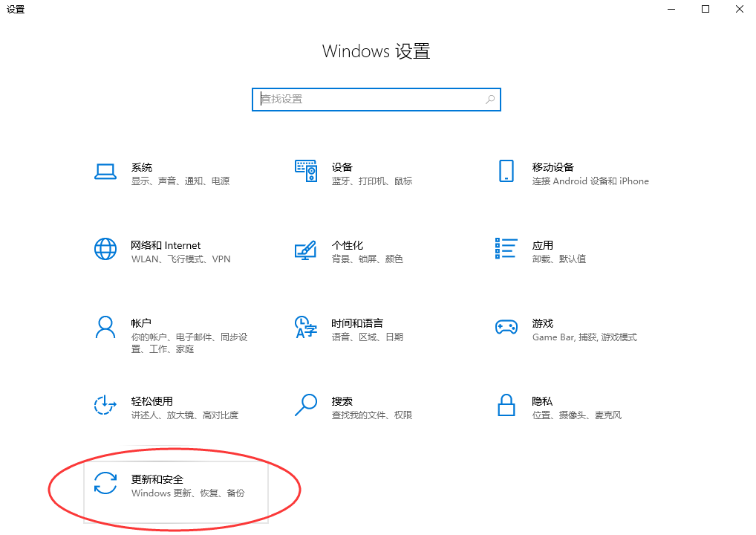This screenshot has height=535, width=756.
Task: Click the 时间和语言 clock icon
Action: click(x=305, y=328)
